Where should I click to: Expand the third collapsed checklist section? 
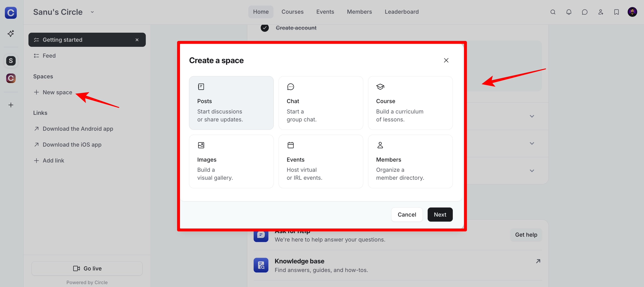(x=532, y=171)
